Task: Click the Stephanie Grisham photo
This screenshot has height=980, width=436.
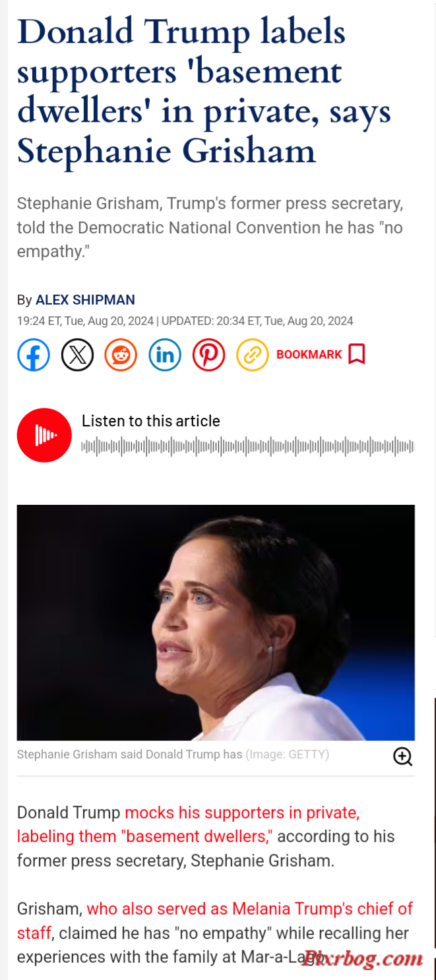Action: pos(216,623)
